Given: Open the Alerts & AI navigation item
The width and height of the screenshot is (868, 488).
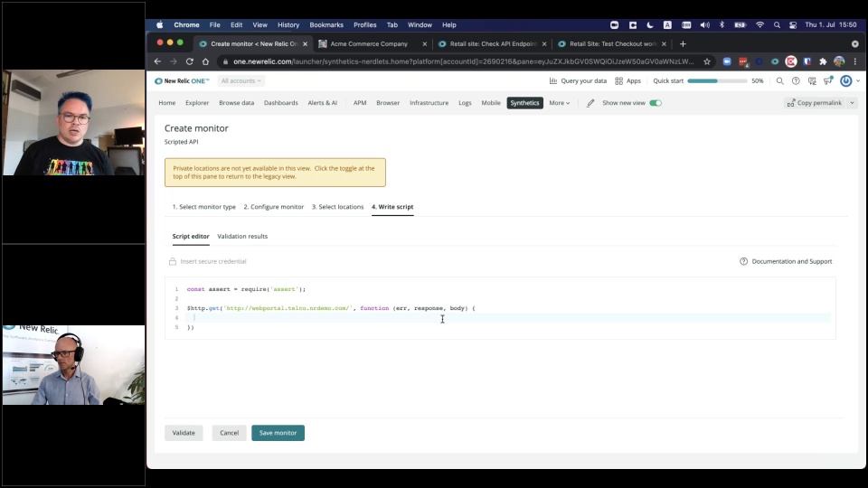Looking at the screenshot, I should [322, 103].
